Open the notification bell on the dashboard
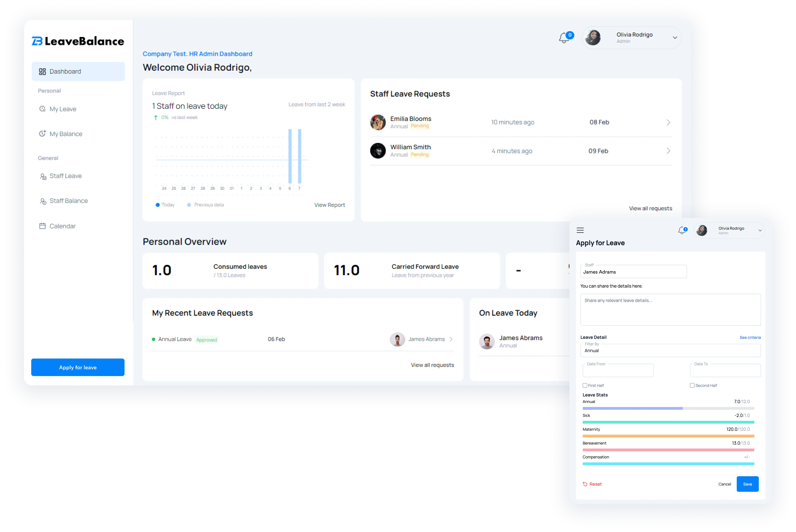Viewport: 796px width, 532px height. click(564, 38)
